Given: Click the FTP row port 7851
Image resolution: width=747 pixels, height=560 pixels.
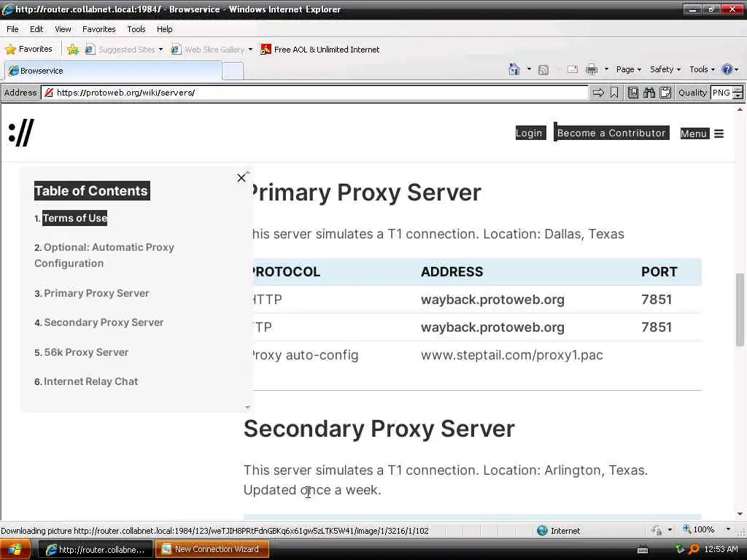Looking at the screenshot, I should coord(657,327).
